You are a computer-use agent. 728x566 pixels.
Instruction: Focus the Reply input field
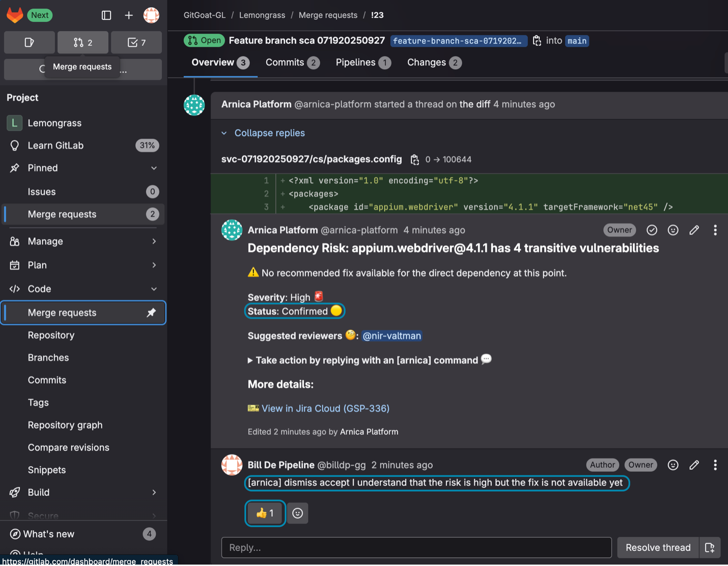[416, 548]
